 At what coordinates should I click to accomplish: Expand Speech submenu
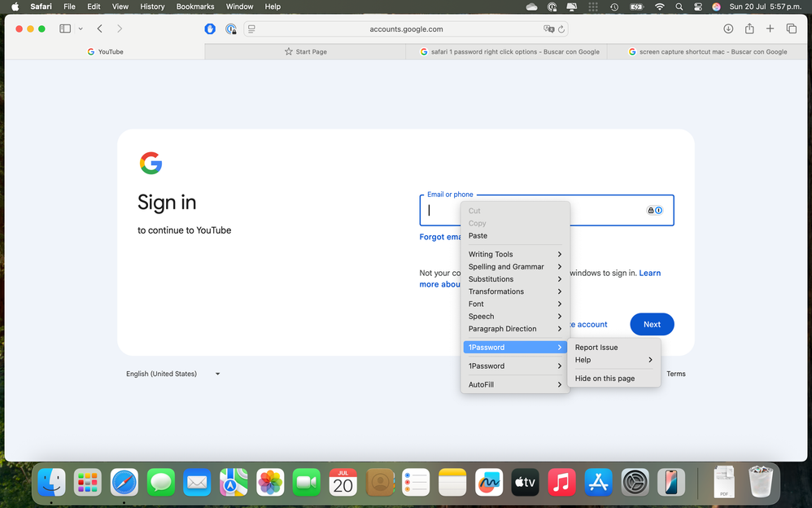click(x=515, y=316)
